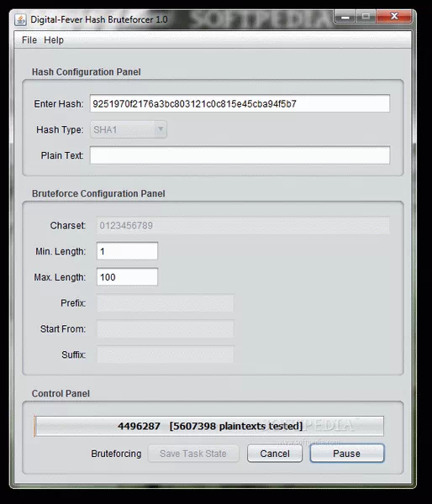Click the Java application icon in title bar
This screenshot has width=432, height=504.
[20, 20]
